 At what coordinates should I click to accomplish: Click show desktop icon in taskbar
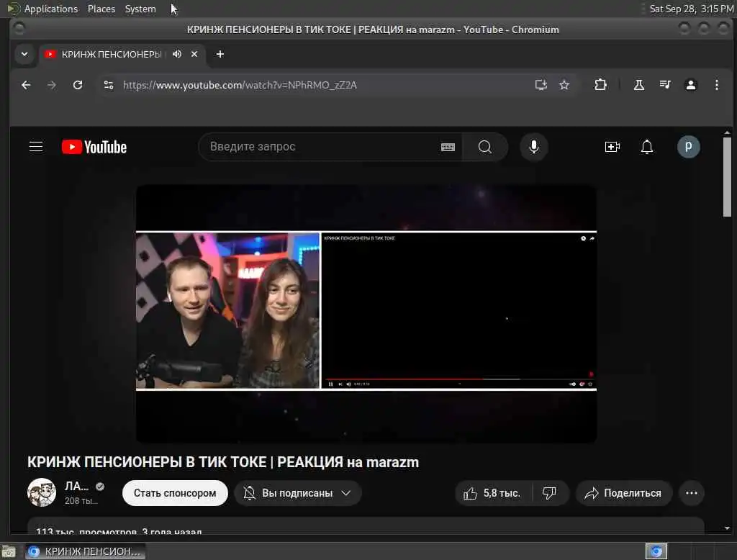9,551
